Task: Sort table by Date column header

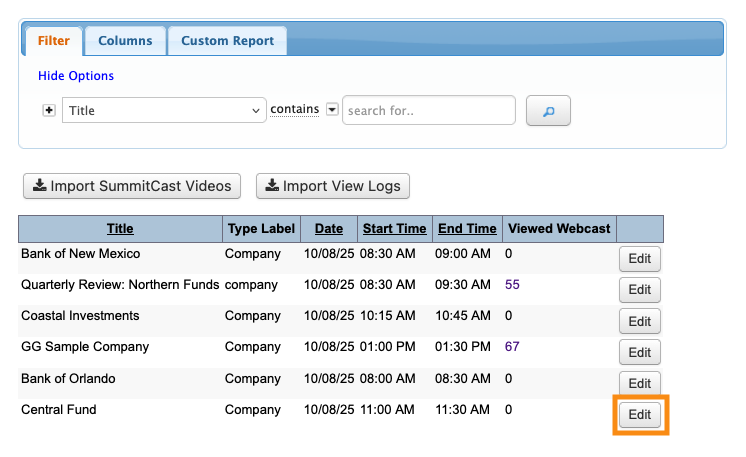Action: [328, 229]
